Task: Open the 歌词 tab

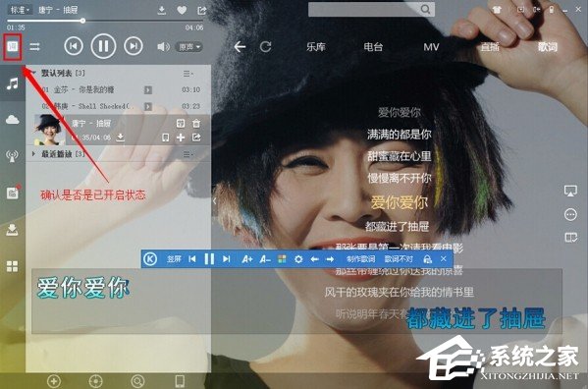Action: tap(547, 47)
